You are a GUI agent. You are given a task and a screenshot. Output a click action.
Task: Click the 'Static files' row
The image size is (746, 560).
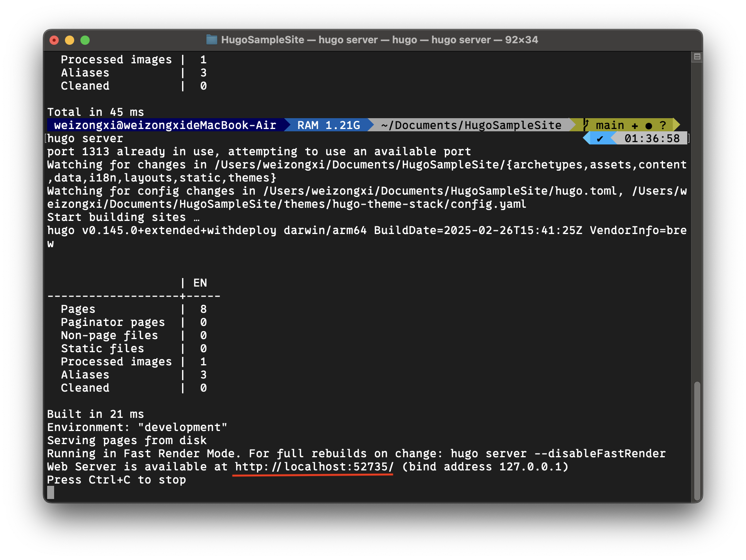(134, 348)
